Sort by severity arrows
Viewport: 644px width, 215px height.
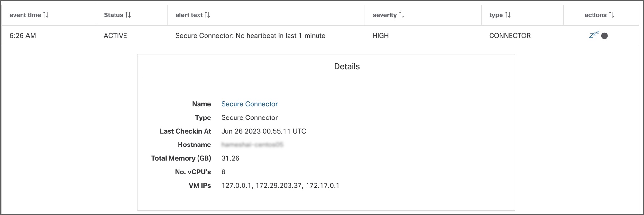tap(401, 15)
